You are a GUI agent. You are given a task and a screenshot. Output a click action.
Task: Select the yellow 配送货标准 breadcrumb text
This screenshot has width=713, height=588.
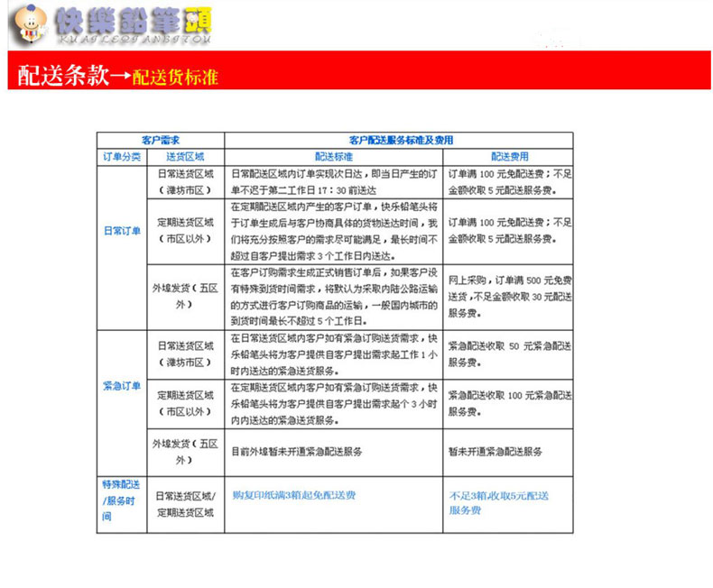(175, 78)
